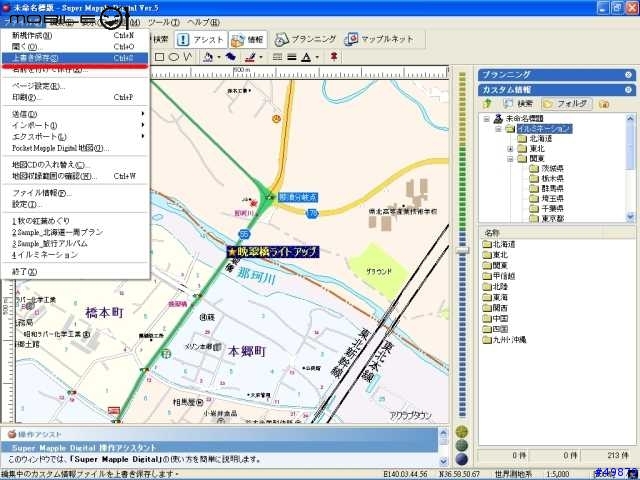Open the 送信 submenu
This screenshot has height=480, width=640.
pos(75,114)
